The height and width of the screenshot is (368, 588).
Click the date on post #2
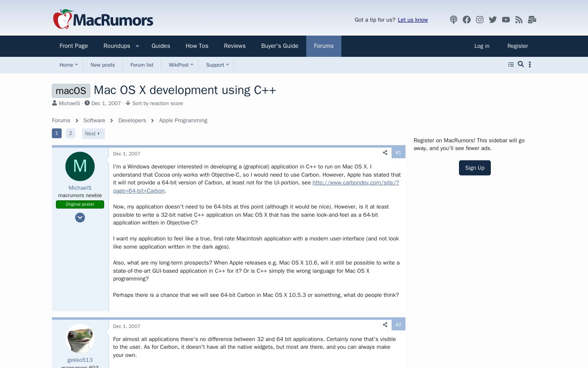[127, 326]
